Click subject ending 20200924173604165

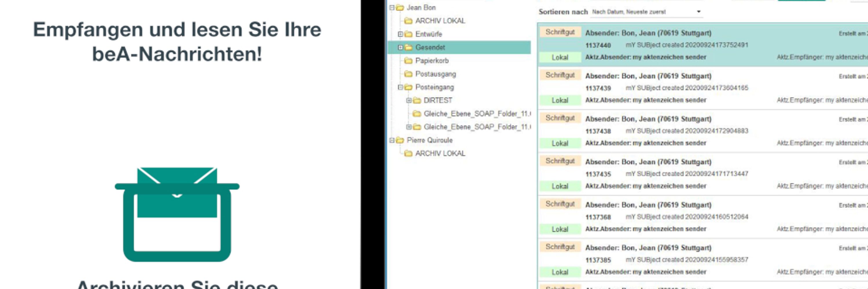[687, 88]
